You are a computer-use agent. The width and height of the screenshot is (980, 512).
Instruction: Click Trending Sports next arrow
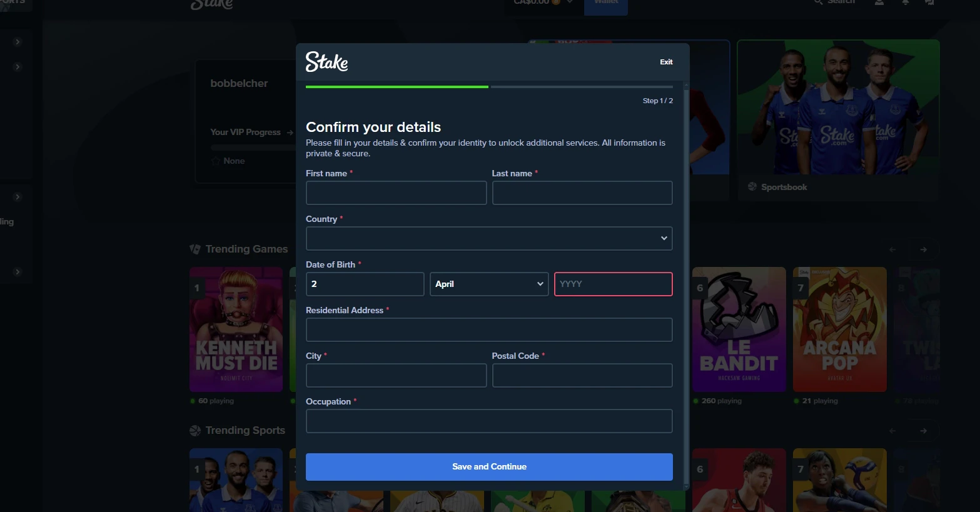(x=924, y=431)
